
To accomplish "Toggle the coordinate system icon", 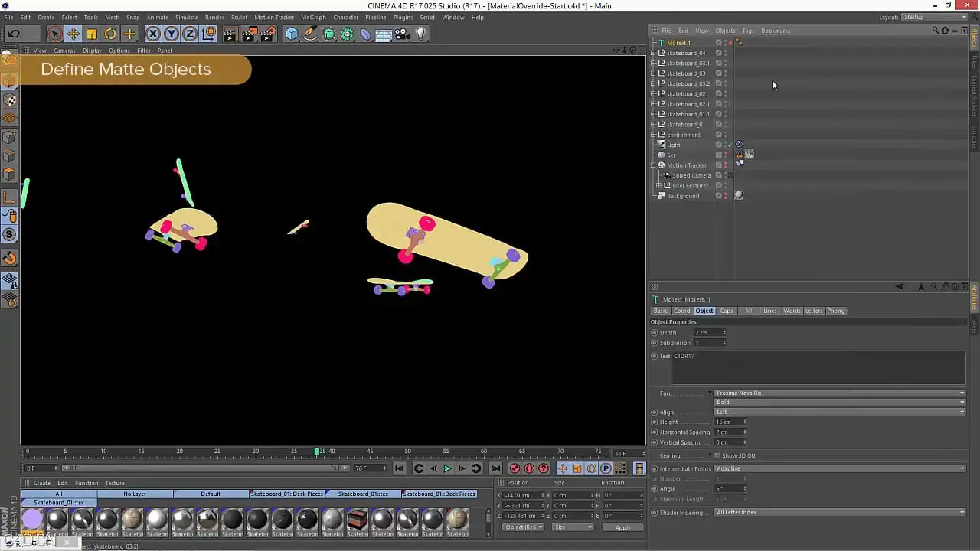I will pos(209,34).
